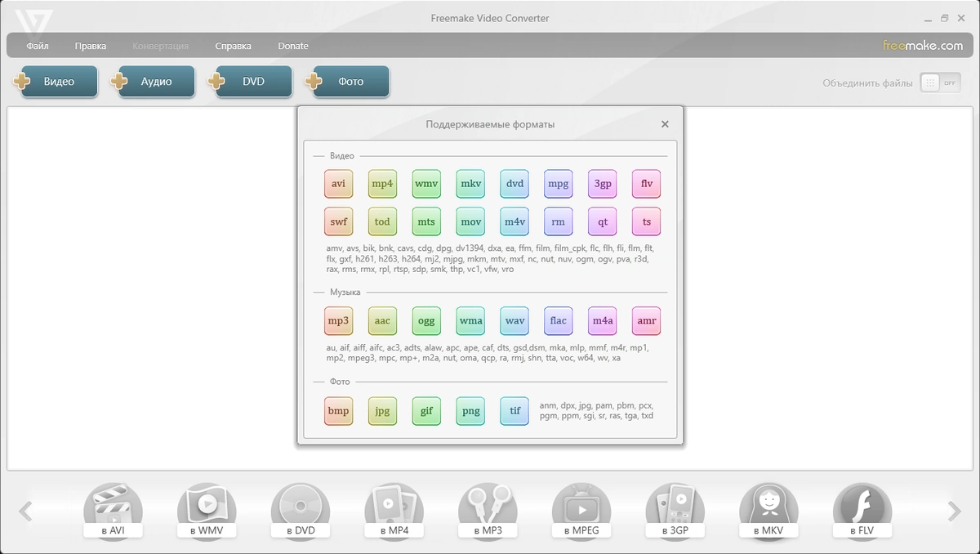This screenshot has height=554, width=980.
Task: Select the tif photo format icon
Action: point(514,411)
